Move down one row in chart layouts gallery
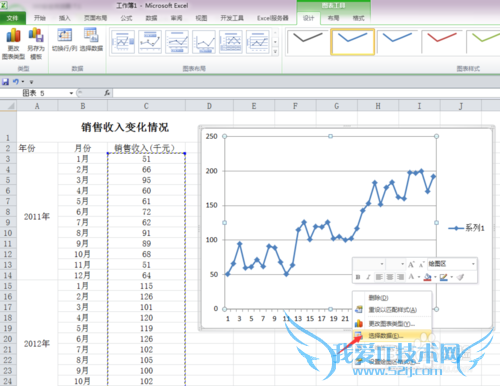 [275, 42]
